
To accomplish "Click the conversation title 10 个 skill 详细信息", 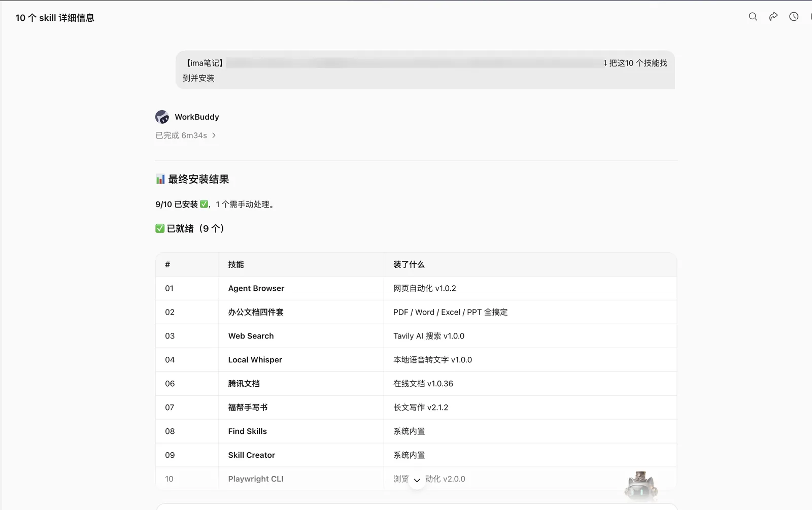I will [x=55, y=18].
